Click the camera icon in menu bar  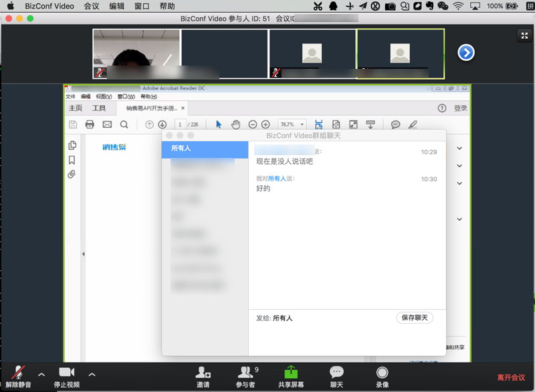point(390,6)
